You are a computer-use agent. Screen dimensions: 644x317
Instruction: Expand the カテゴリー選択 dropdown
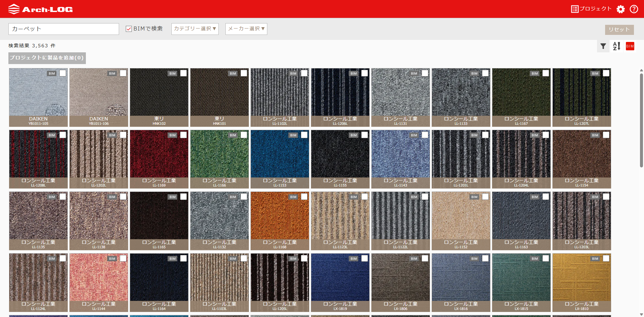195,29
